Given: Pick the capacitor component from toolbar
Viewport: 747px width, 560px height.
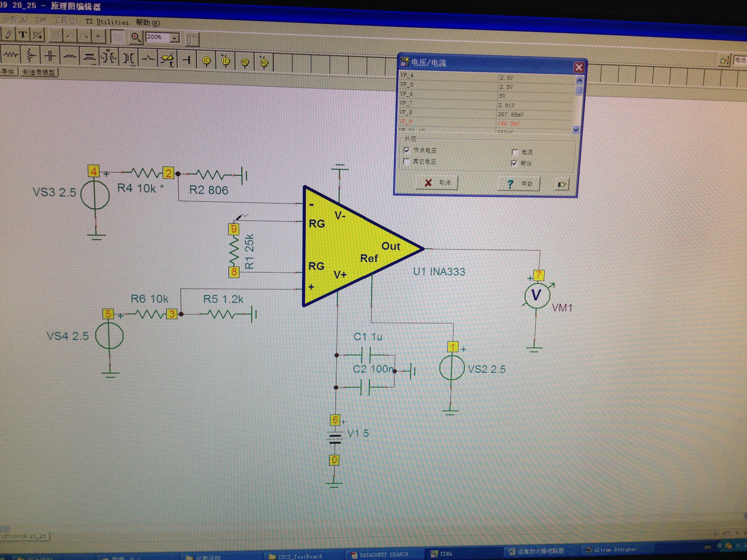Looking at the screenshot, I should [50, 56].
